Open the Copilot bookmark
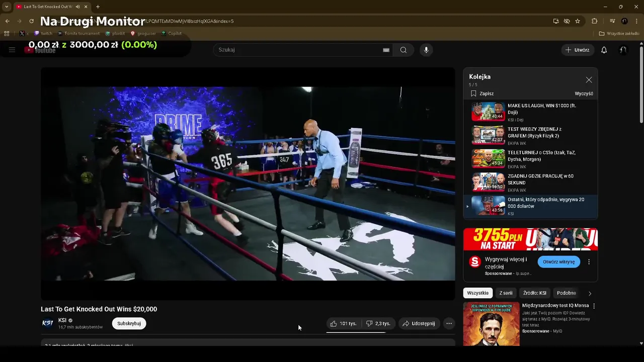 point(172,34)
